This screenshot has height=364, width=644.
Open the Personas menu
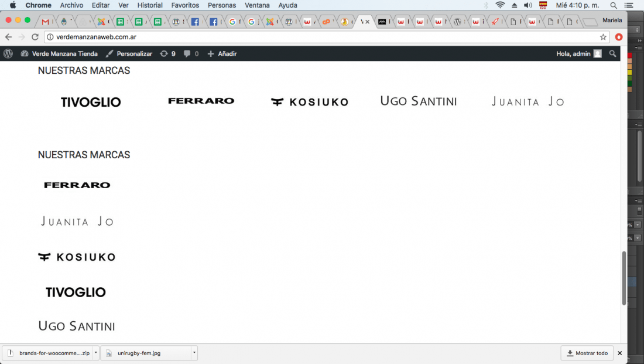coord(222,5)
